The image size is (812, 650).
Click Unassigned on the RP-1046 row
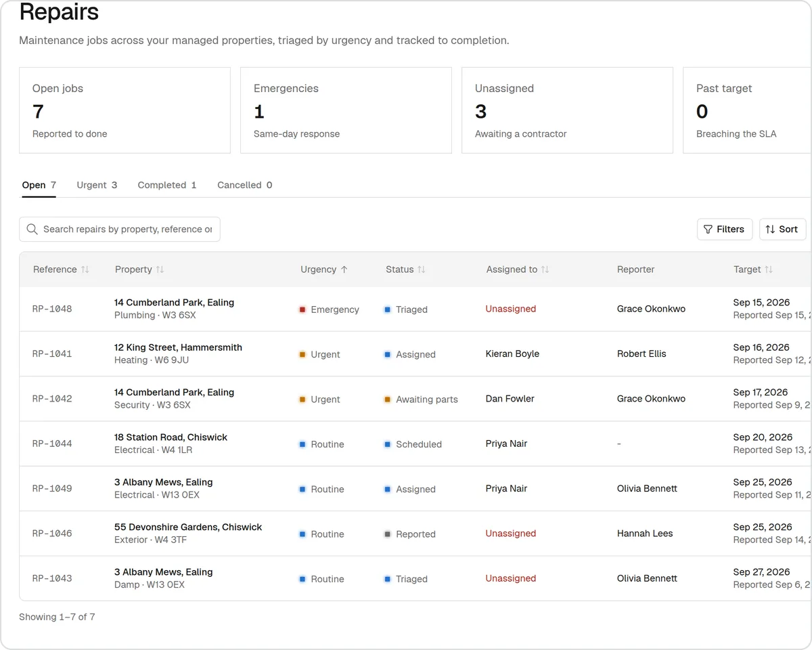click(x=511, y=534)
